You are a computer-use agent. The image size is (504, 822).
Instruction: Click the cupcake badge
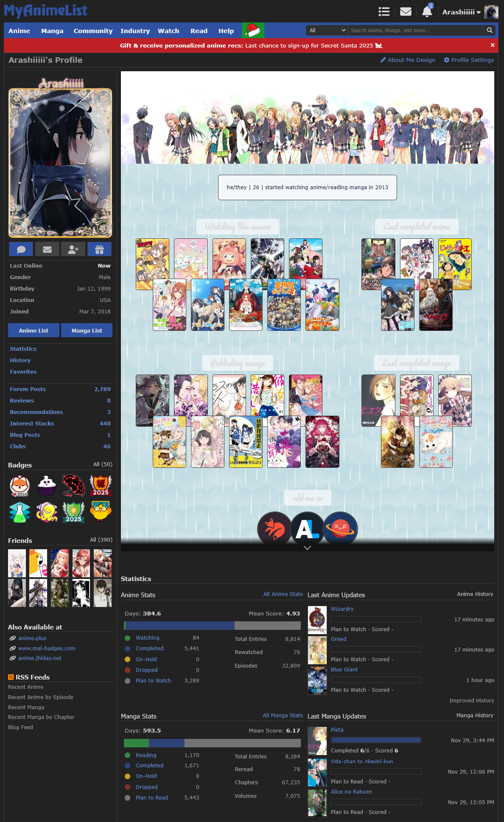47,486
